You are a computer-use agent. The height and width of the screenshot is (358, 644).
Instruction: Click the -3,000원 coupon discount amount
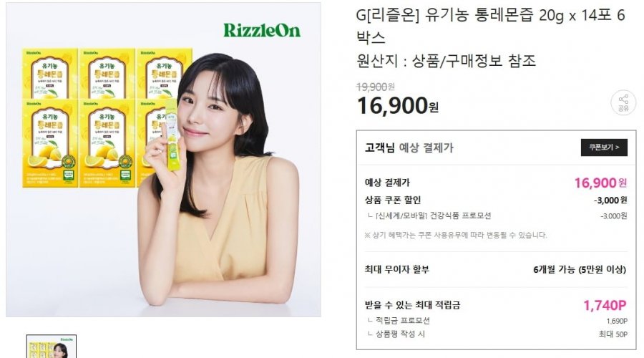(x=610, y=200)
